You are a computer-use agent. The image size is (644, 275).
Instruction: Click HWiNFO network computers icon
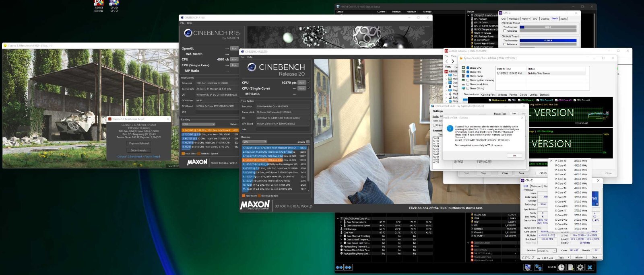(x=539, y=267)
